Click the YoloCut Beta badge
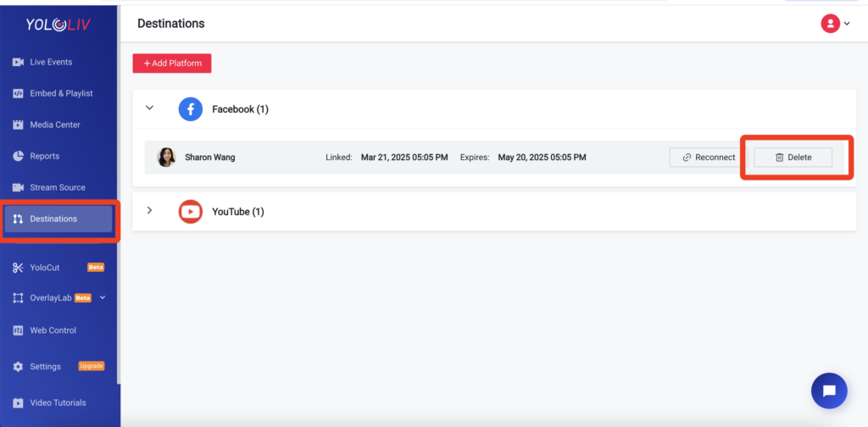 pos(96,268)
